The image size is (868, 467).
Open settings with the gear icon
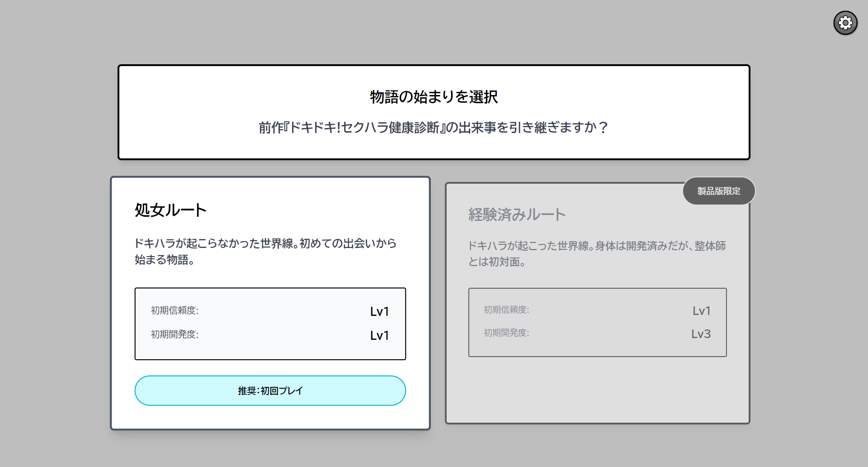pos(845,23)
